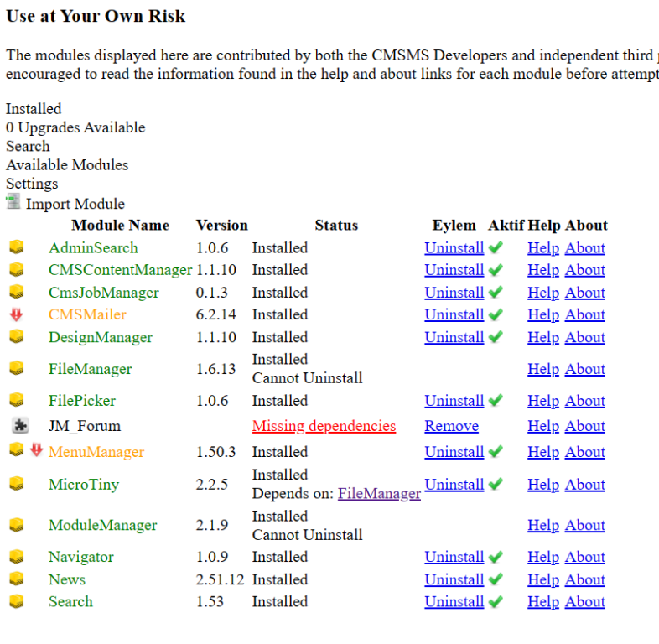Image resolution: width=659 pixels, height=644 pixels.
Task: Click the yellow module icon beside News
Action: coord(16,579)
